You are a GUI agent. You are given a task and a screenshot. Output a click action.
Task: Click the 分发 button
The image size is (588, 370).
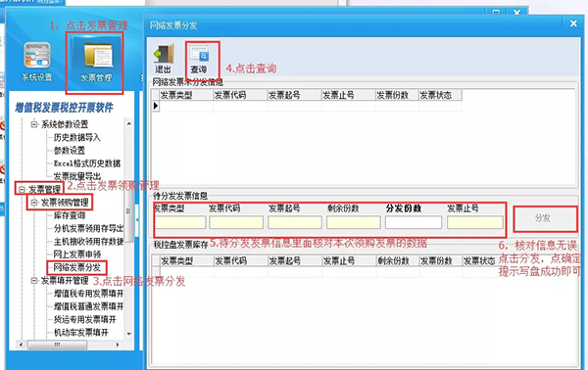tap(545, 218)
